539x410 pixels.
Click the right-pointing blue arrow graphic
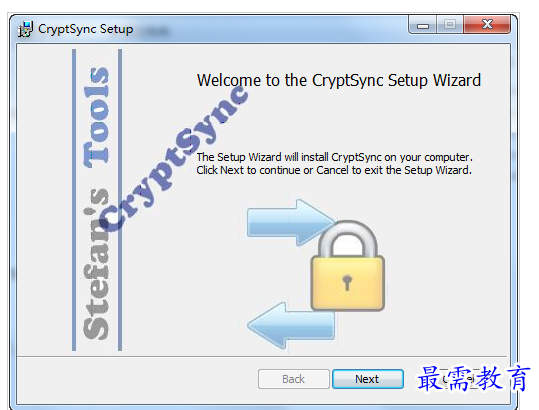[x=291, y=222]
